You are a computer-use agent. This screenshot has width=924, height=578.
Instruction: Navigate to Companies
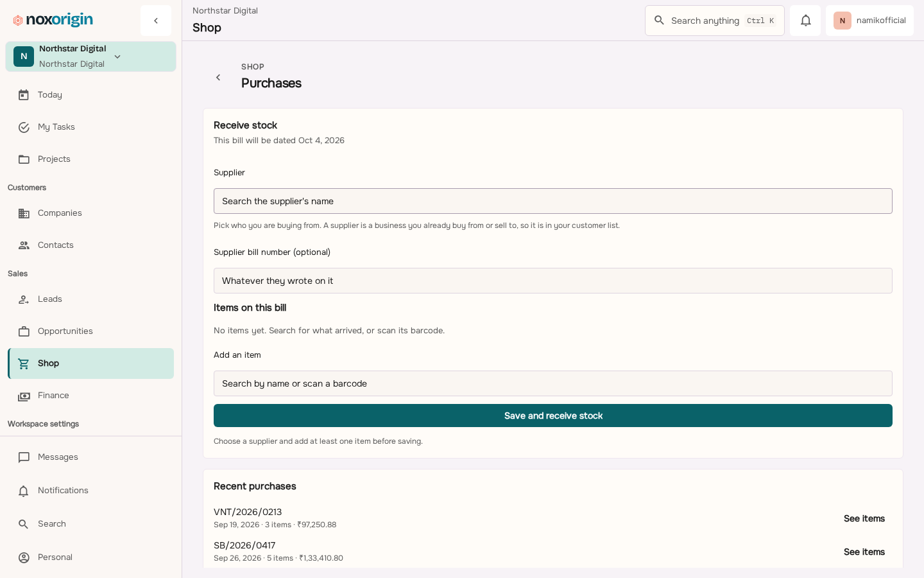(x=90, y=213)
